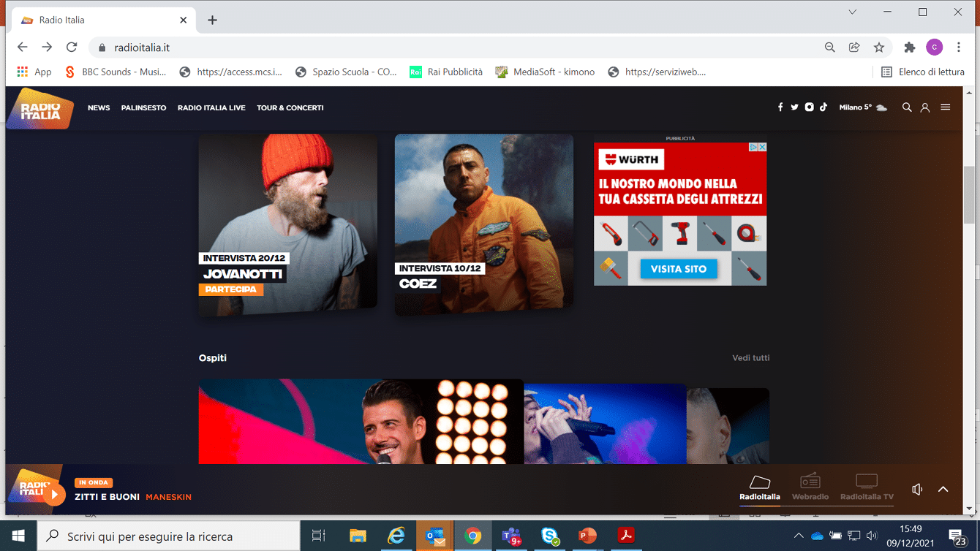Go to Tour & Concerti section
980x551 pixels.
click(290, 108)
